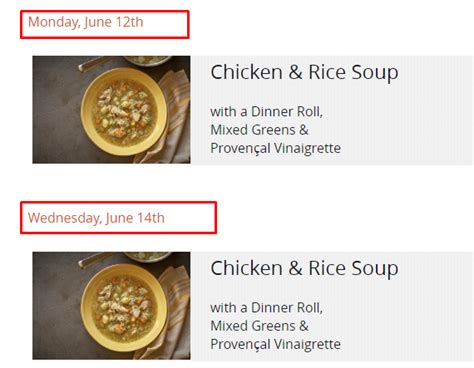The width and height of the screenshot is (474, 368).
Task: Open Monday's Chicken & Rice Soup photo
Action: point(111,110)
